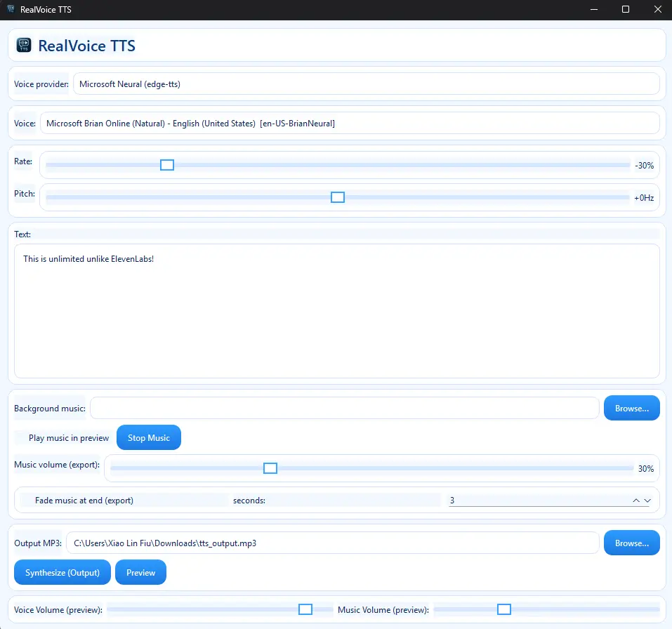Click inside the Text input area
The width and height of the screenshot is (672, 629).
point(337,311)
